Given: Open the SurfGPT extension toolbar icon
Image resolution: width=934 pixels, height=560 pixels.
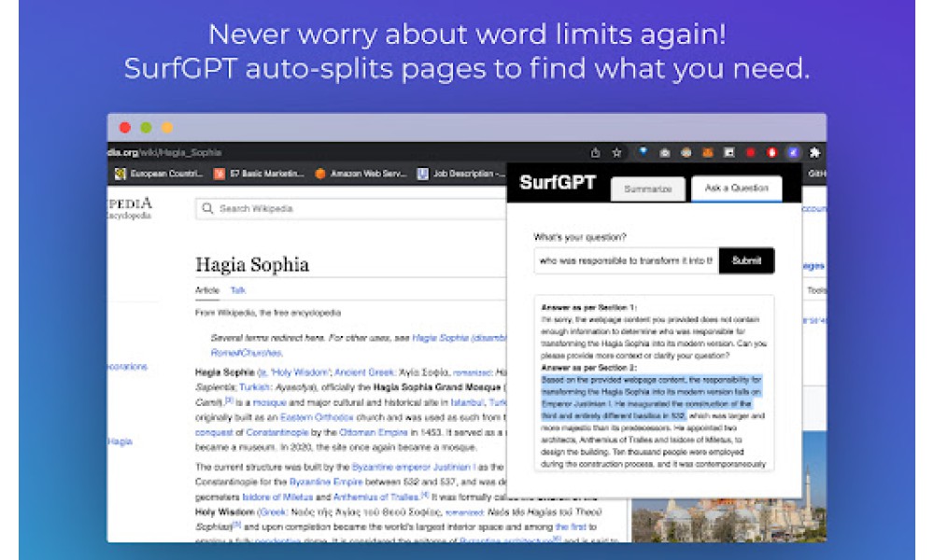Looking at the screenshot, I should (793, 153).
